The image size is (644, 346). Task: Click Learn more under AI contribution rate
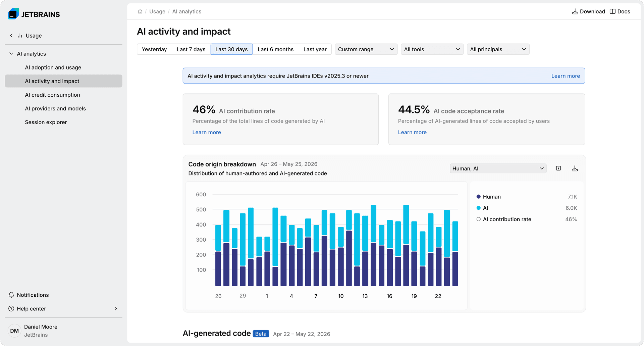coord(207,132)
